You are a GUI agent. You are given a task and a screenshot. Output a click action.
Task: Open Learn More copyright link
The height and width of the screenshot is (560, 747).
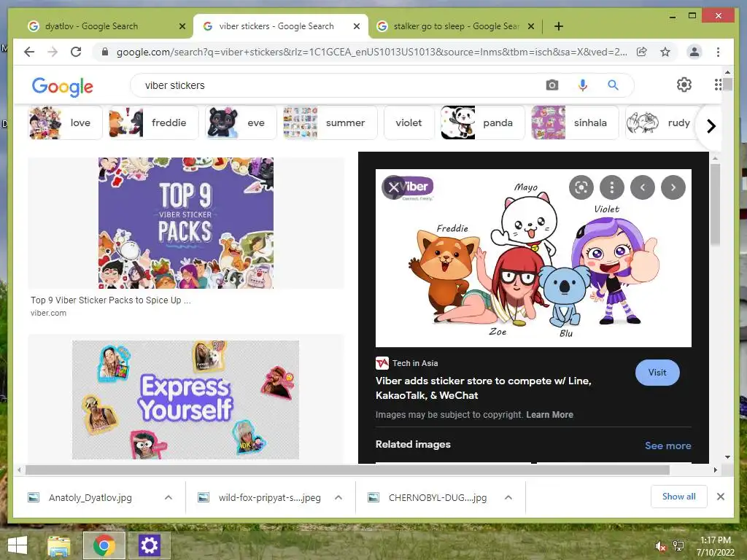click(x=549, y=415)
